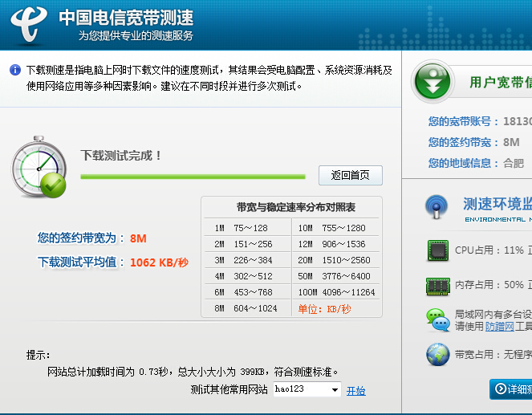Click the blue info icon beside the description
The height and width of the screenshot is (415, 532).
[x=15, y=70]
